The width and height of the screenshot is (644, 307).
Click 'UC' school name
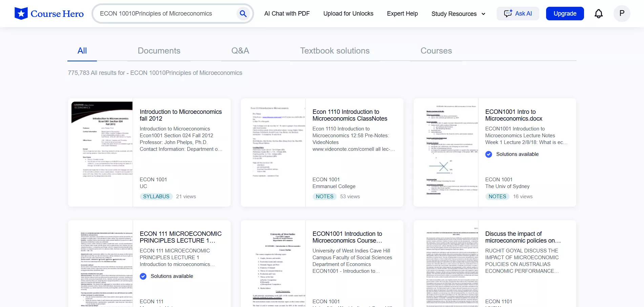(x=143, y=186)
